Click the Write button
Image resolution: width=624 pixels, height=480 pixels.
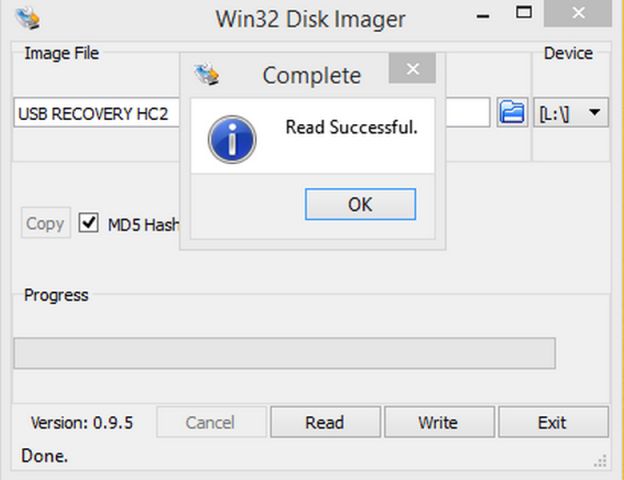pos(439,422)
